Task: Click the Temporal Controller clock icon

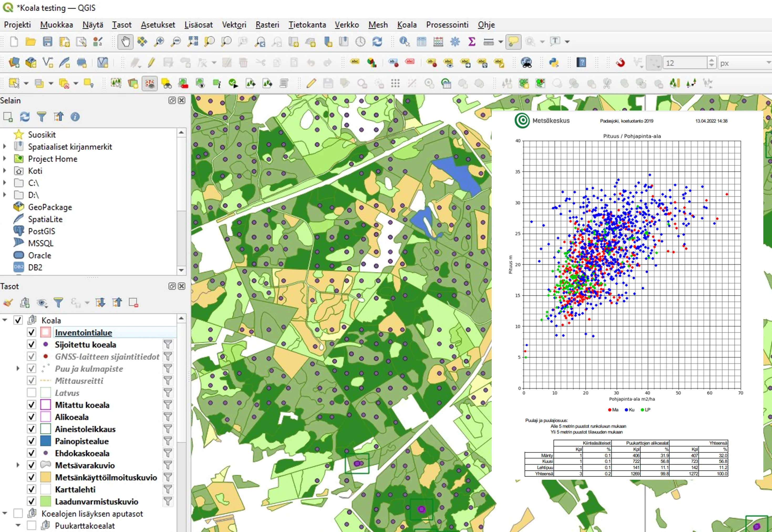Action: pyautogui.click(x=360, y=42)
